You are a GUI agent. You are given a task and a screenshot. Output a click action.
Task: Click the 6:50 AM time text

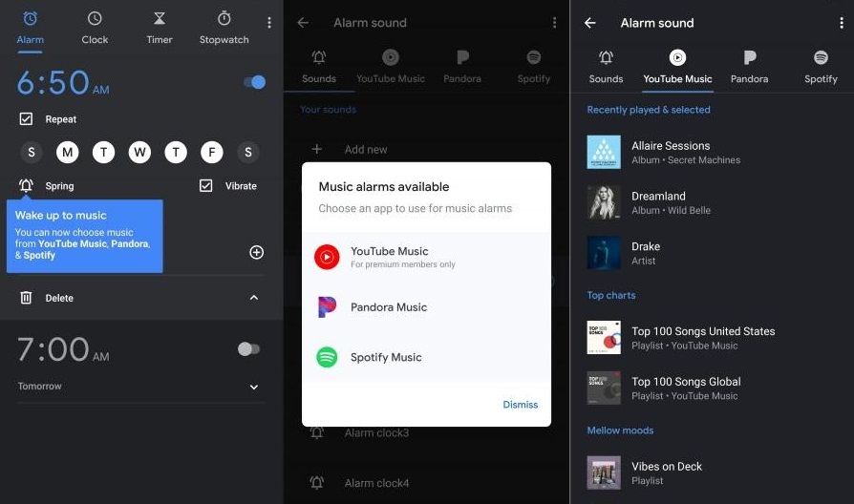63,83
